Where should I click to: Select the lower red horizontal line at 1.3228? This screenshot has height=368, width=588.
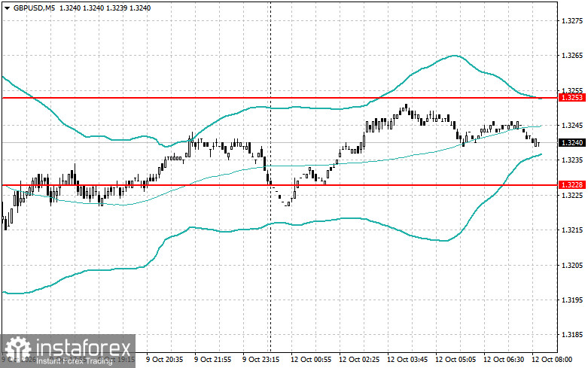point(279,184)
